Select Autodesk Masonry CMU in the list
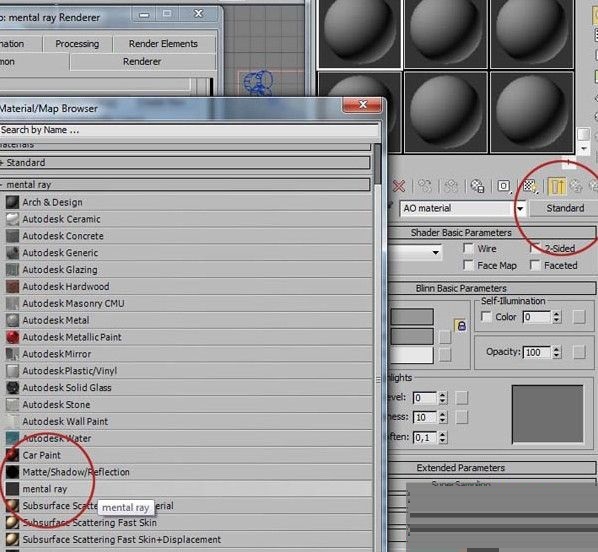 coord(186,303)
